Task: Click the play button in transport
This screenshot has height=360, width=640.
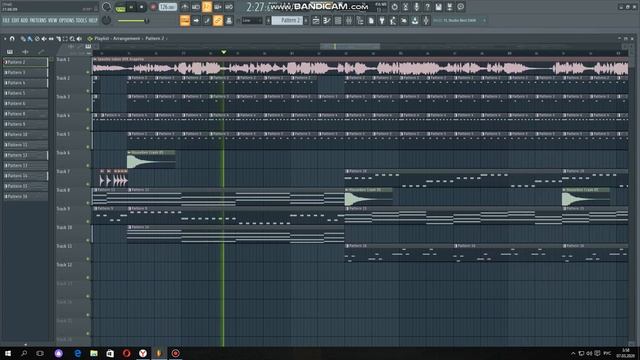Action: (131, 7)
